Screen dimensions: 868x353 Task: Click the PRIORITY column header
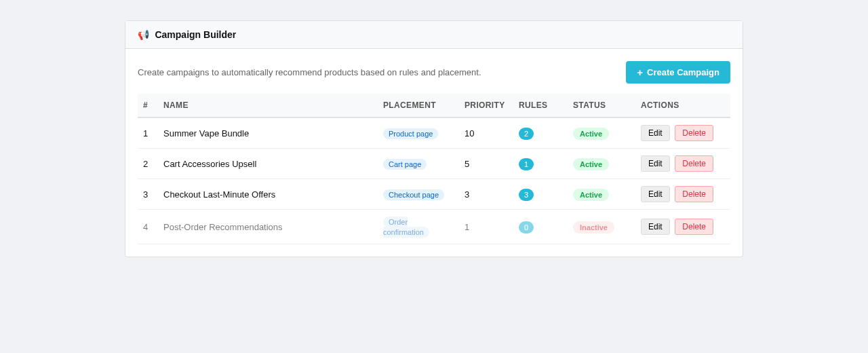point(484,105)
